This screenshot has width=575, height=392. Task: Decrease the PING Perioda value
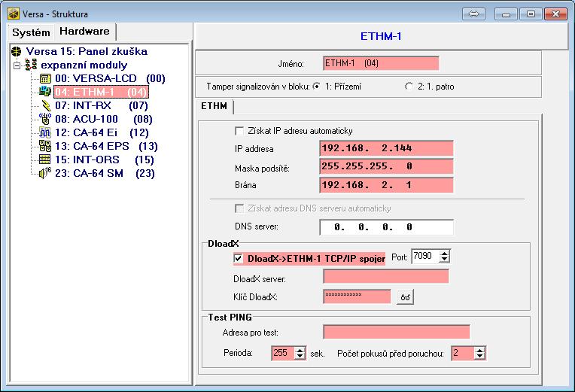coord(300,356)
